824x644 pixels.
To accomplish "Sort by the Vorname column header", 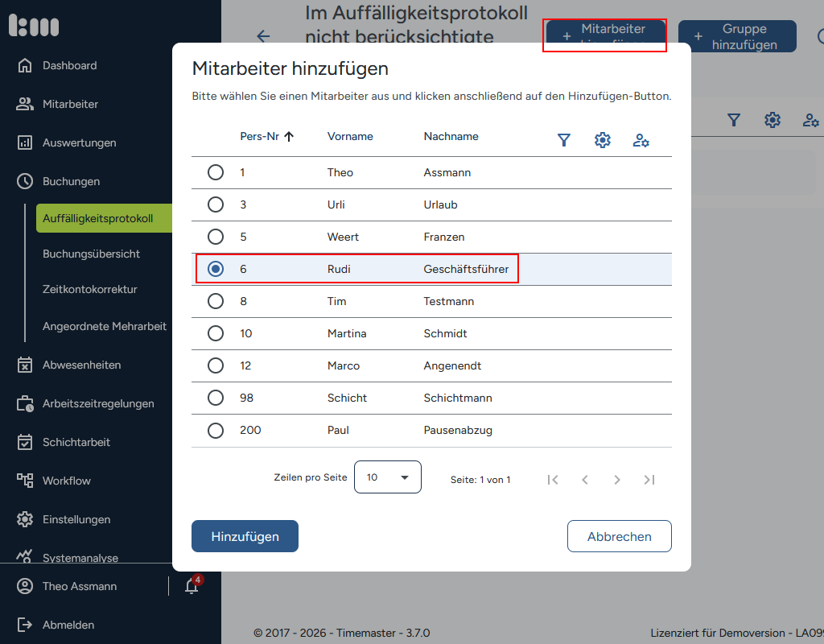I will click(x=350, y=136).
